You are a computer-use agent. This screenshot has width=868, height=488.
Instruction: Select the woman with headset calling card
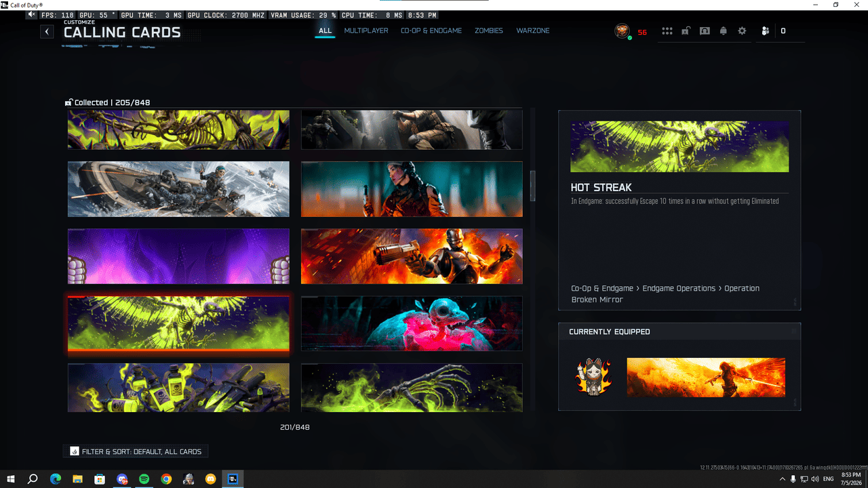tap(412, 189)
